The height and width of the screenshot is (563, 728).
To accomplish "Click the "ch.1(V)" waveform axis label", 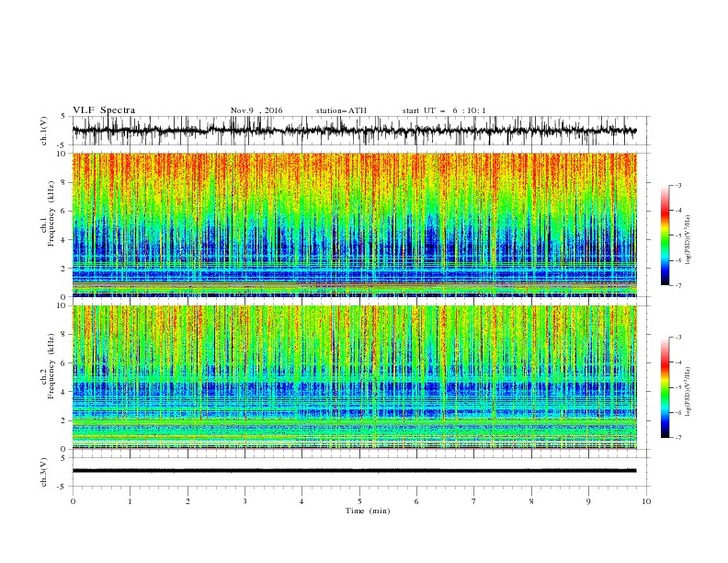I will coord(44,131).
